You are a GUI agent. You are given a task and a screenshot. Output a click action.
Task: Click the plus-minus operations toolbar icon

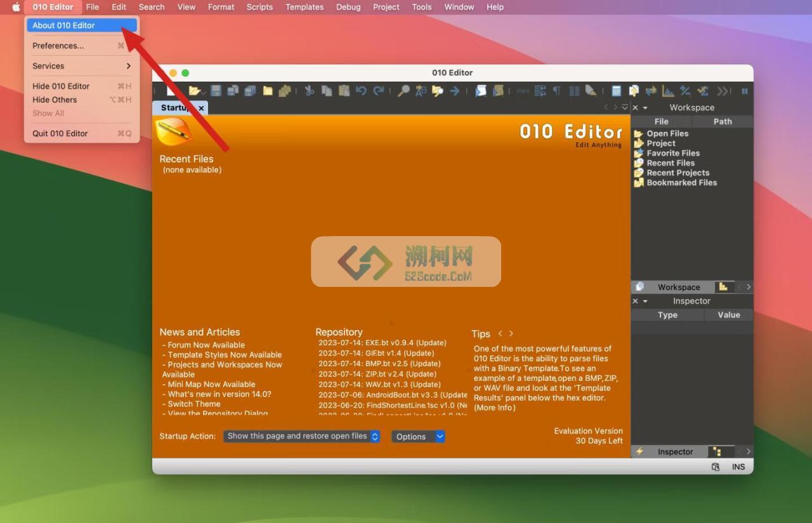(x=685, y=91)
